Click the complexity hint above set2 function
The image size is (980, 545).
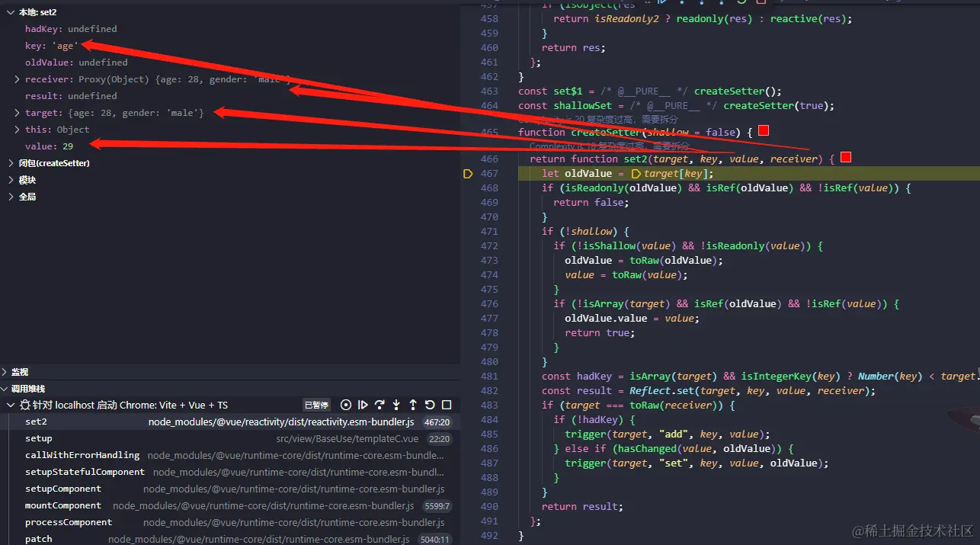tap(609, 146)
